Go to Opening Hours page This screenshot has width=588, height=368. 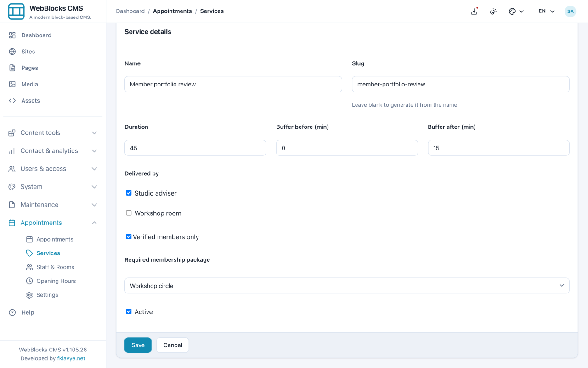56,281
